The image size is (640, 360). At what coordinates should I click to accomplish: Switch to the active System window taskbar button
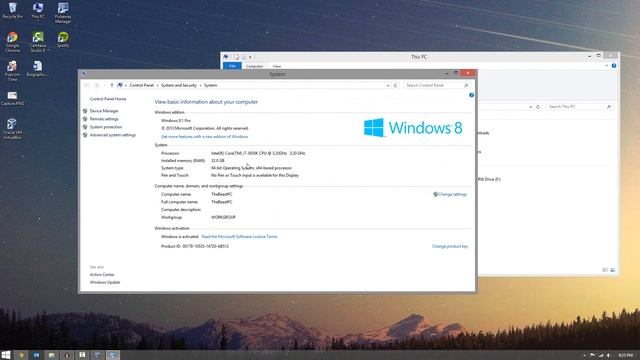pyautogui.click(x=113, y=355)
